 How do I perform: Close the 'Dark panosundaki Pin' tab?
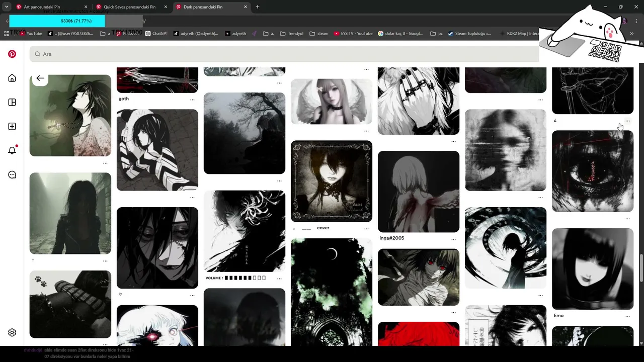pos(246,7)
